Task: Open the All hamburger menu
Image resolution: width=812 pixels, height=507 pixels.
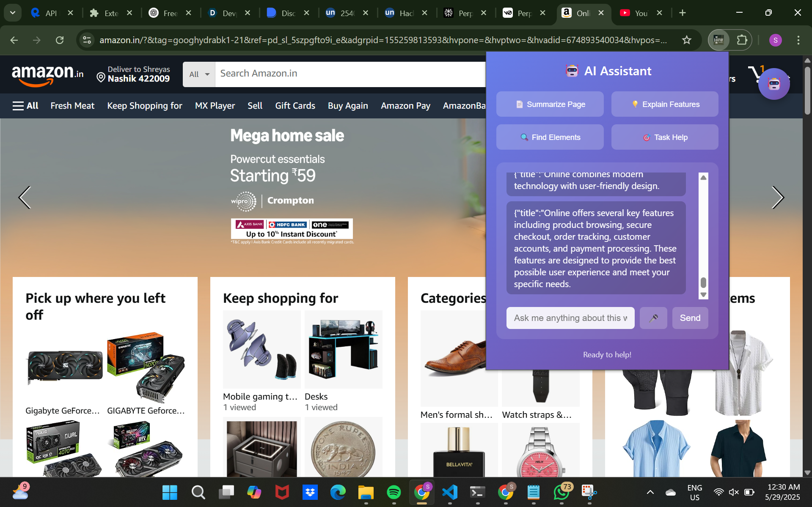Action: (25, 106)
